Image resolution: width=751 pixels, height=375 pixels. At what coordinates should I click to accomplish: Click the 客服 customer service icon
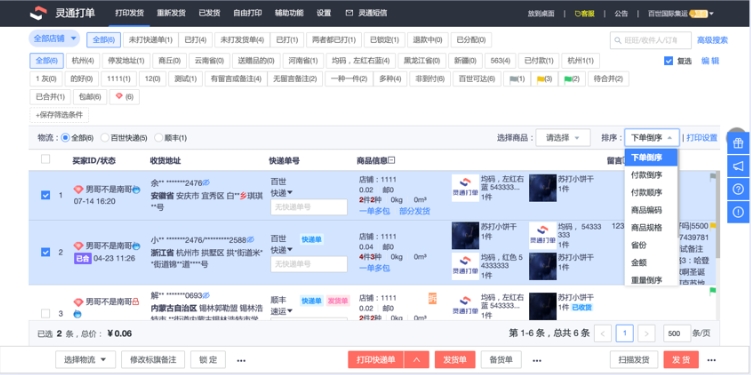(x=578, y=14)
